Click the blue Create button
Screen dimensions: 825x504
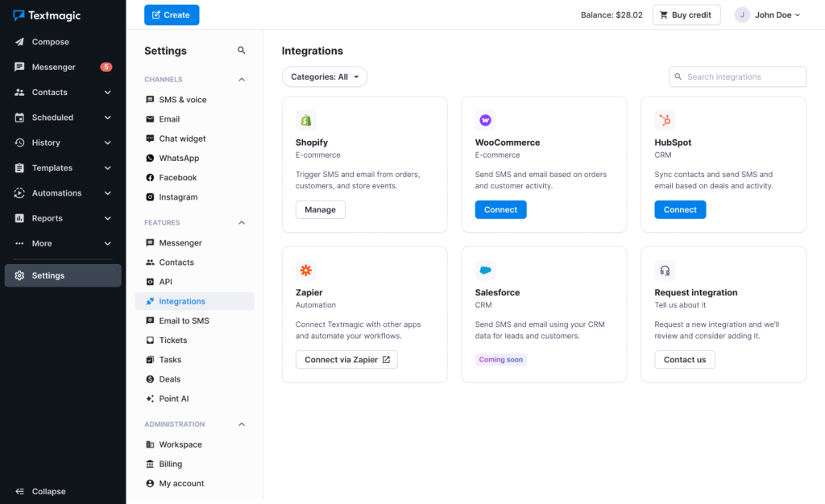coord(172,14)
